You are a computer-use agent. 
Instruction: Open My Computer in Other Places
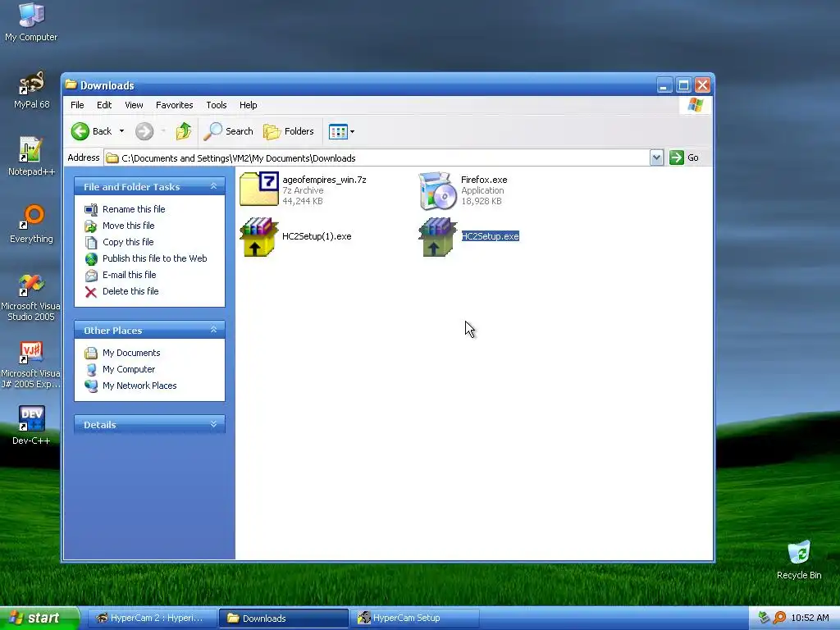coord(129,369)
